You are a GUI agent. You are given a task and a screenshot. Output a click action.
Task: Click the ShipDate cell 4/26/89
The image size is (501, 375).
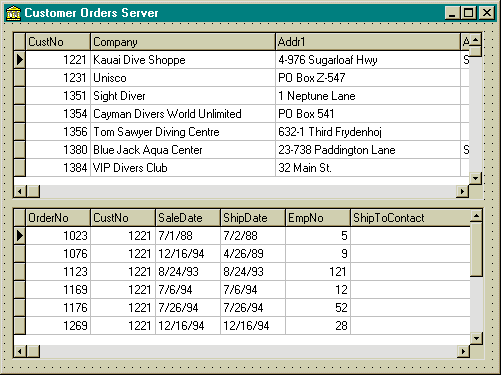click(253, 254)
